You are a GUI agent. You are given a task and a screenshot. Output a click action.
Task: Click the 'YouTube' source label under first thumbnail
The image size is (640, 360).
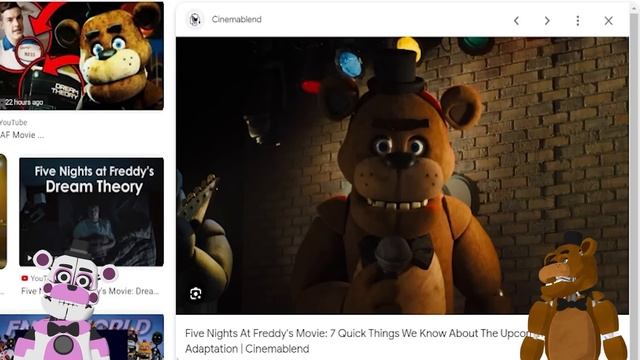[x=13, y=122]
